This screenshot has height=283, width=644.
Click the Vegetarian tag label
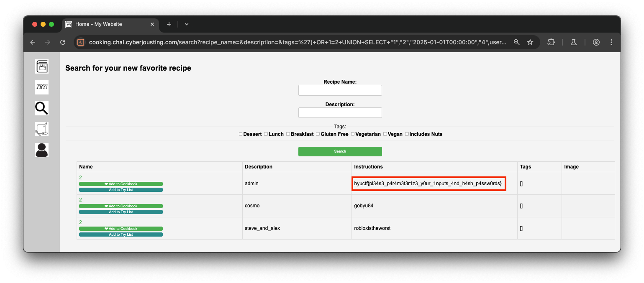(368, 134)
